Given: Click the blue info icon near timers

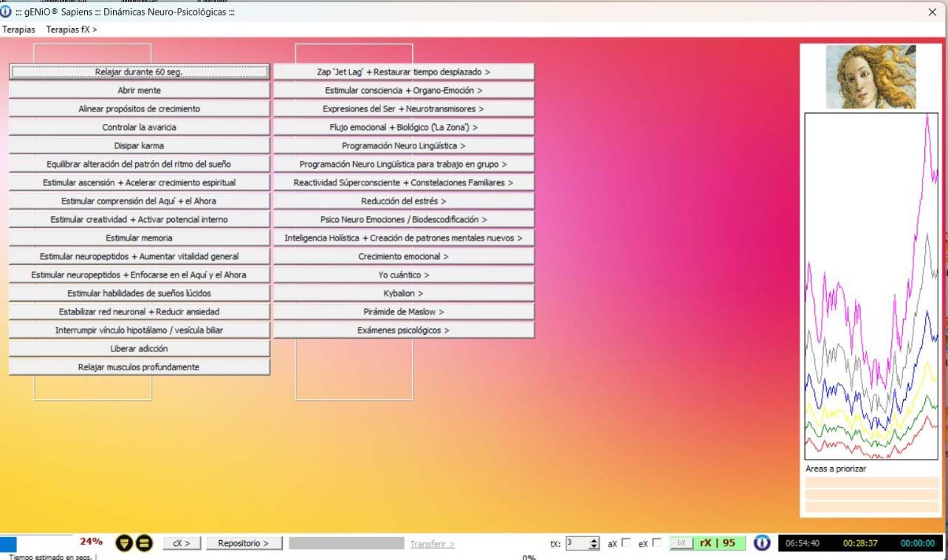Looking at the screenshot, I should pos(761,543).
